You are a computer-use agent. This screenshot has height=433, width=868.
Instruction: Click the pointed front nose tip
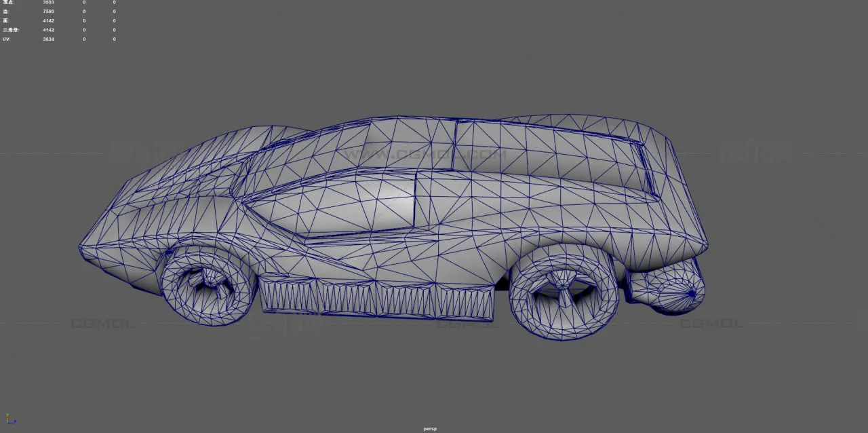[83, 247]
